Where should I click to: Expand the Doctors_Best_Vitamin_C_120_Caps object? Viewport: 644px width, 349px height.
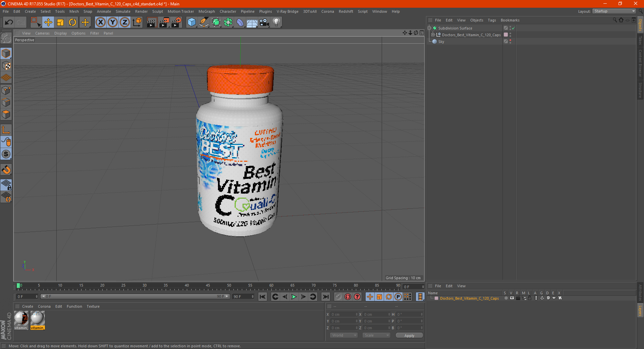[433, 35]
